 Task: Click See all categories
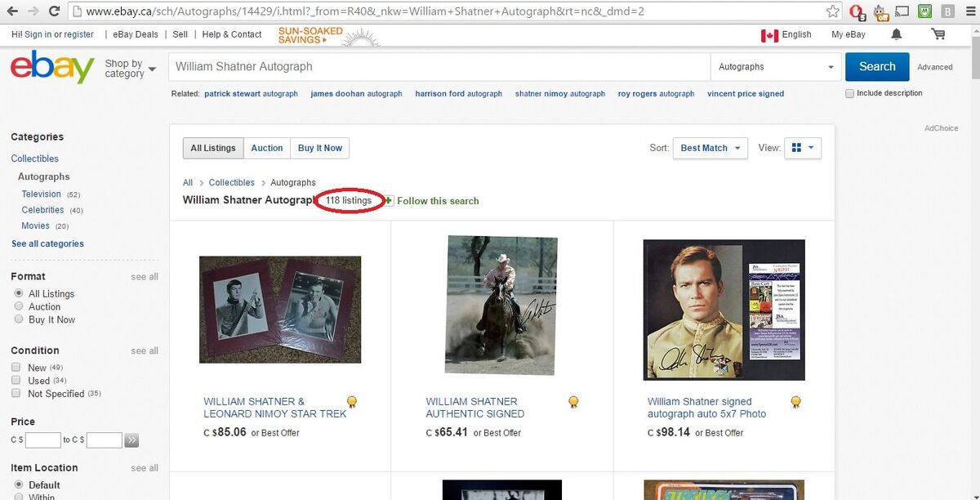tap(47, 243)
